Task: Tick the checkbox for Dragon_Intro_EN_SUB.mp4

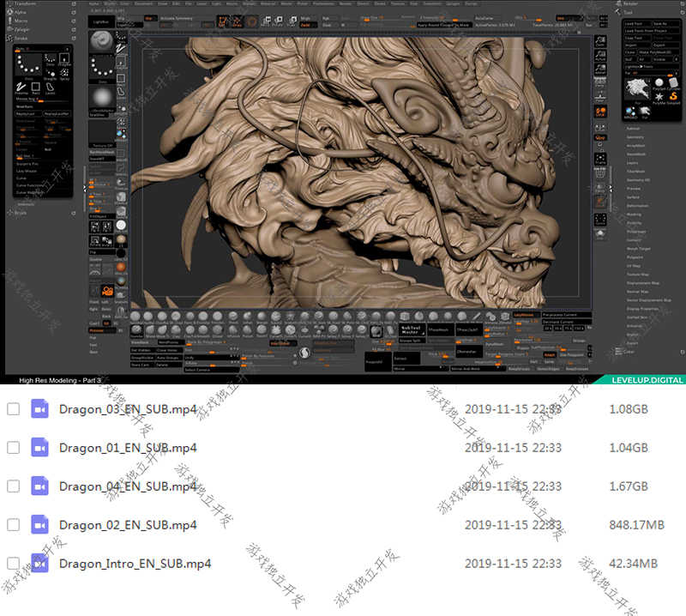Action: click(x=13, y=563)
